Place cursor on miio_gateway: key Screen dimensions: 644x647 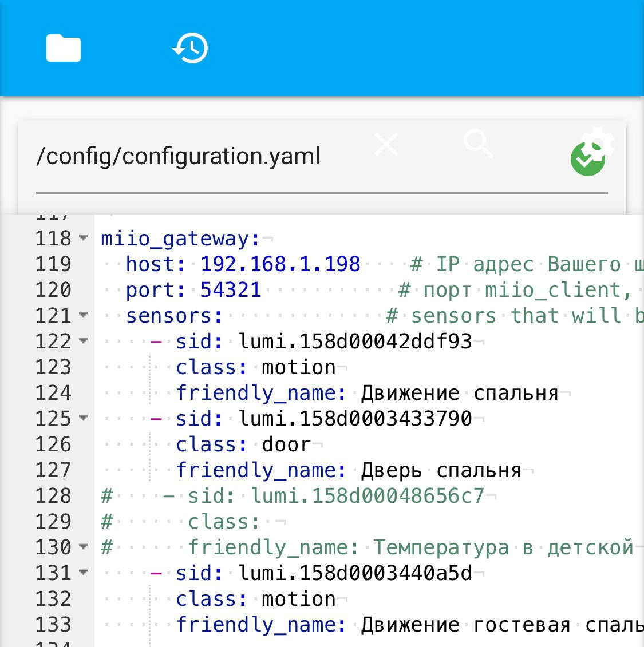pos(180,239)
